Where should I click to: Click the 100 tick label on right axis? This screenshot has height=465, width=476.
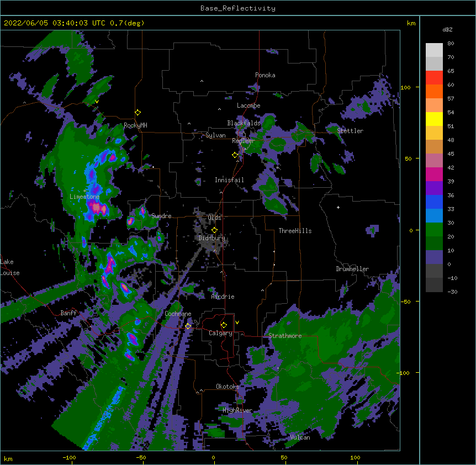tap(405, 87)
